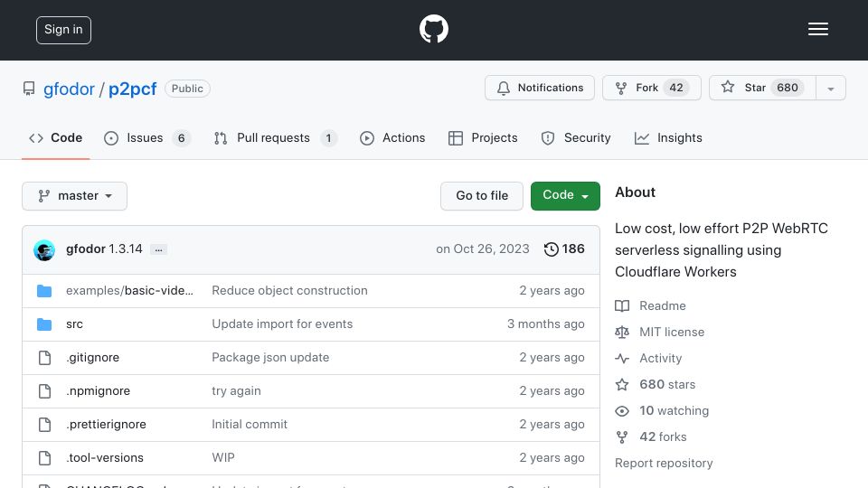Open the p2pcf repository link

(x=132, y=89)
